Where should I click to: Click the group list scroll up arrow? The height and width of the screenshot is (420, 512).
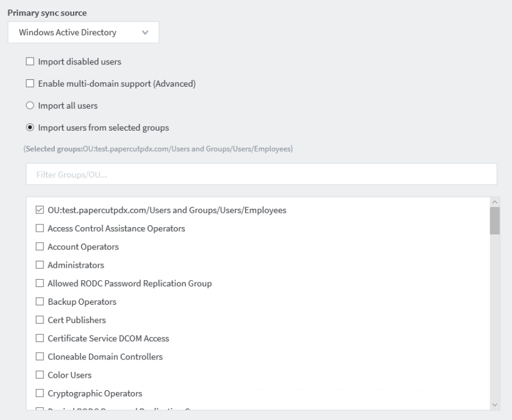[495, 202]
